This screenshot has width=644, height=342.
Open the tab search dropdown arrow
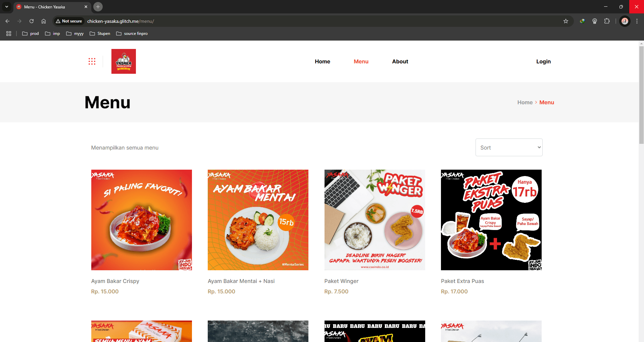(x=6, y=7)
